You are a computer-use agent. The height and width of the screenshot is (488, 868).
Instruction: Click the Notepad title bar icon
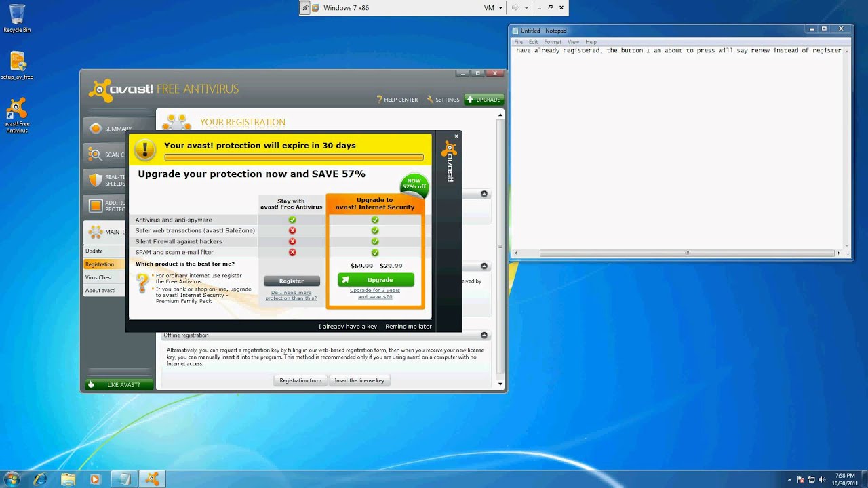tap(515, 30)
